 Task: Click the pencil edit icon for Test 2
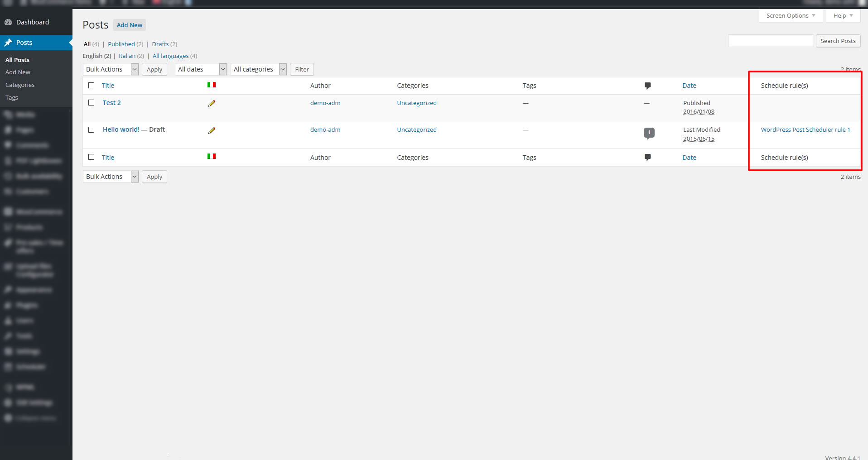coord(212,103)
